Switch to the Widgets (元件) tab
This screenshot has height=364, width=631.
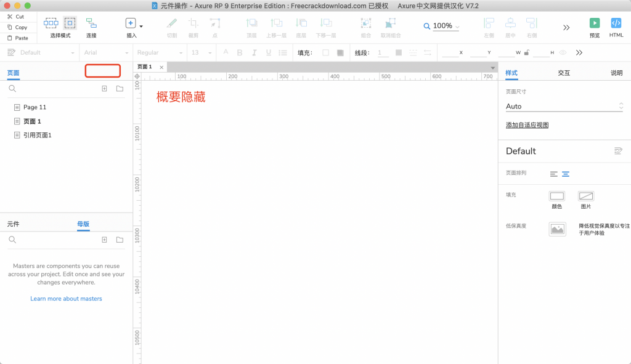(14, 224)
